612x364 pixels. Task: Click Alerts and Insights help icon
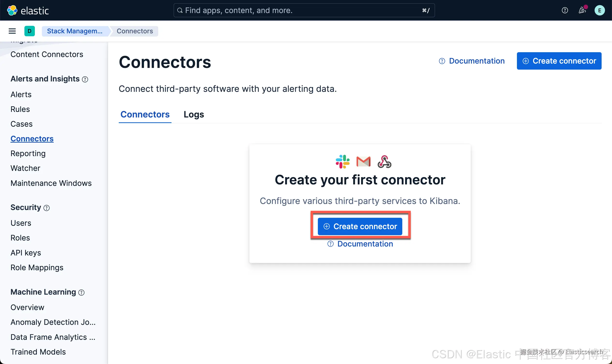pos(85,79)
